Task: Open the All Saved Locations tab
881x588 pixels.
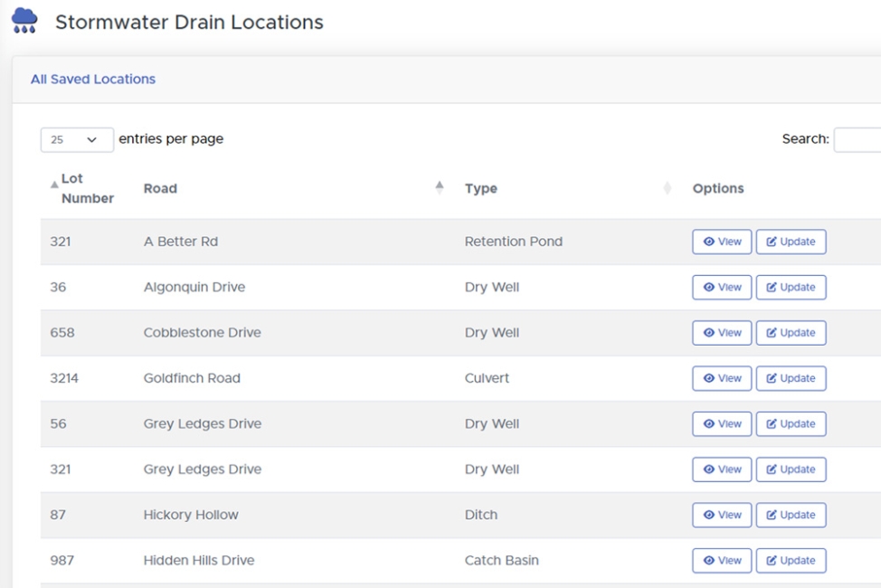Action: [93, 80]
